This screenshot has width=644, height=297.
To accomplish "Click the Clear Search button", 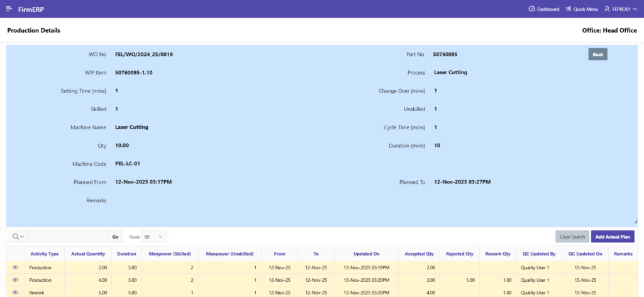I will pyautogui.click(x=572, y=237).
